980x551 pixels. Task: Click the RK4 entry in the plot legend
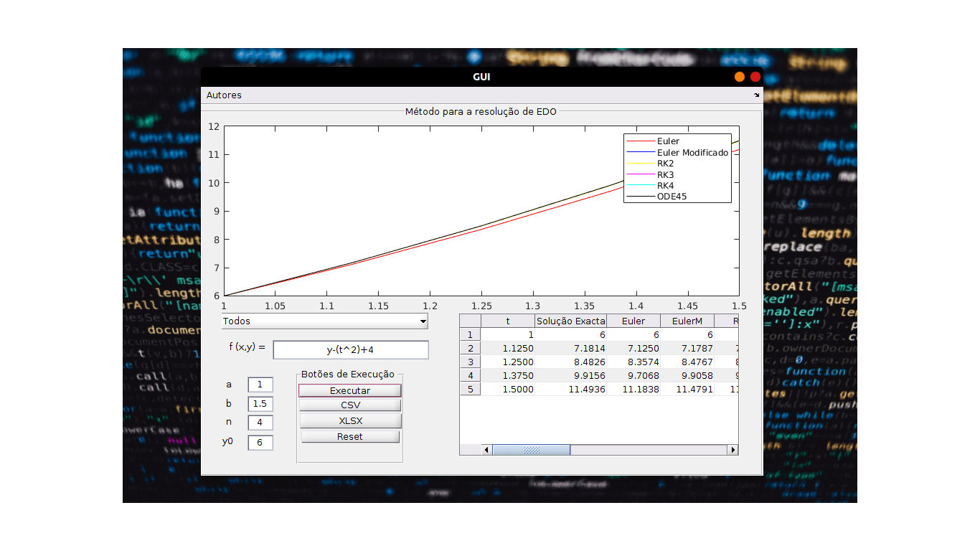click(x=664, y=186)
